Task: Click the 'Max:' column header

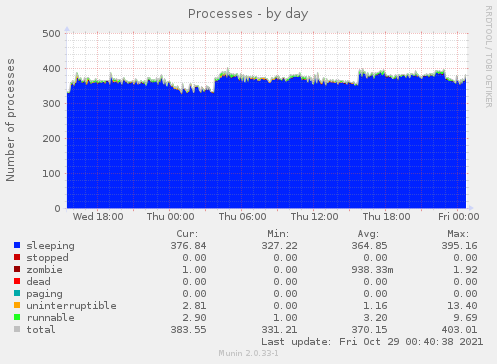Action: (x=458, y=234)
